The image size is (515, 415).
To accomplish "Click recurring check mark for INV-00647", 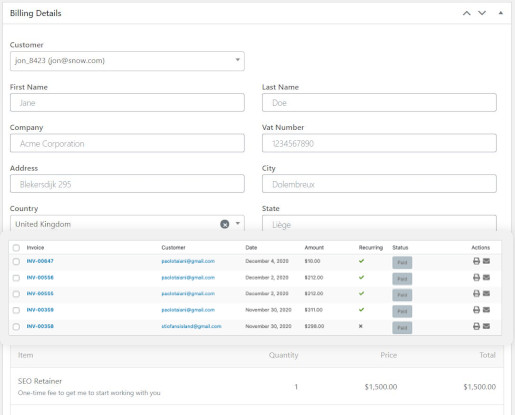I will [x=361, y=261].
